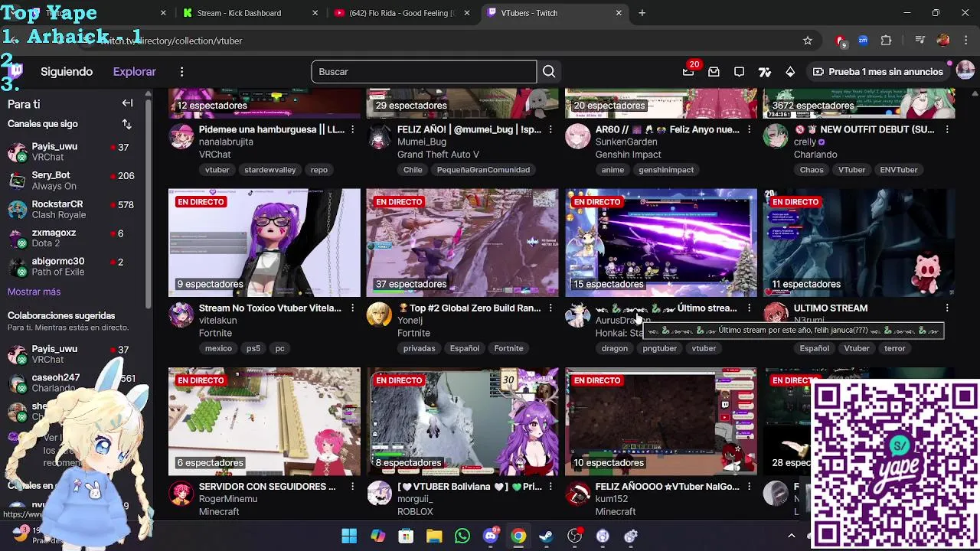980x551 pixels.
Task: Open Discord from the taskbar
Action: click(x=491, y=536)
